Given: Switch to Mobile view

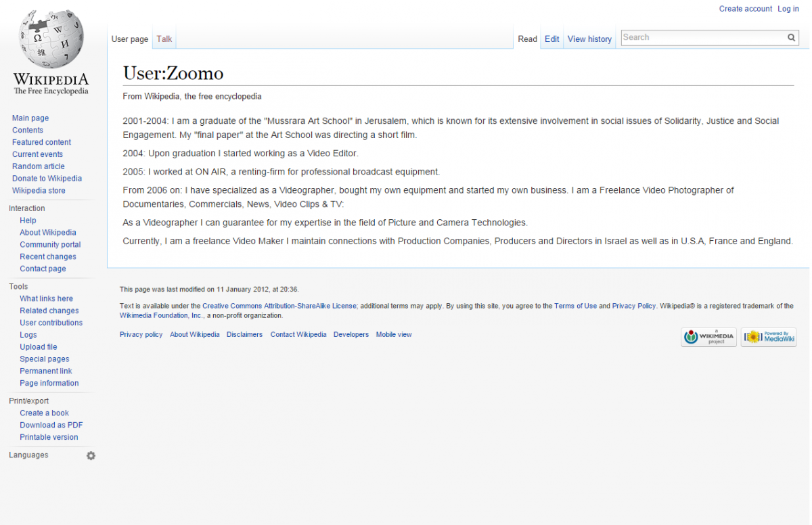Looking at the screenshot, I should tap(394, 335).
